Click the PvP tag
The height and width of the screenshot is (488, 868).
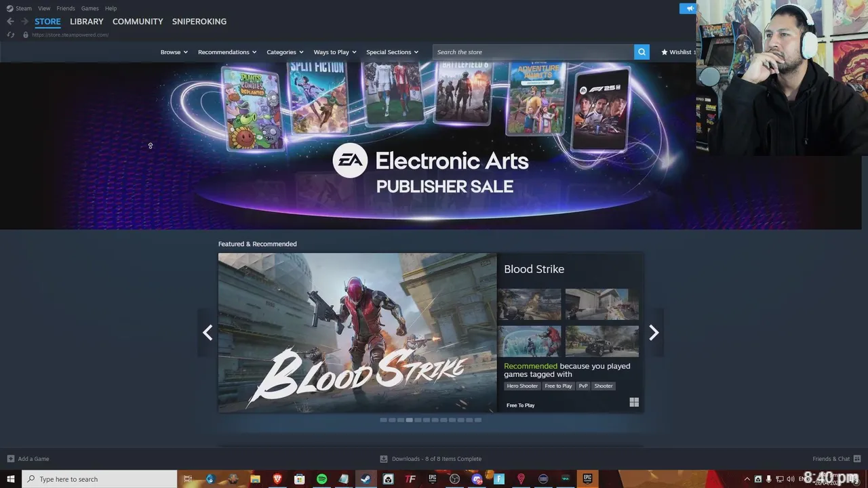[x=583, y=386]
